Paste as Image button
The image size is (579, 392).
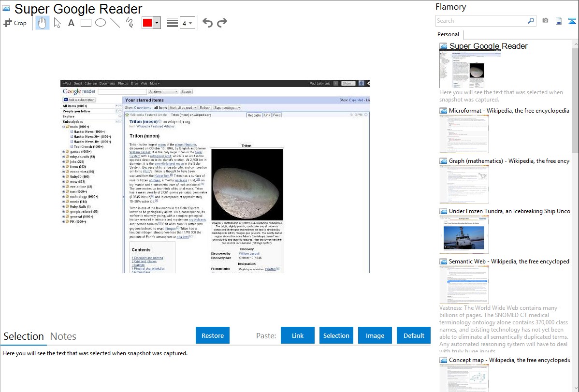(375, 335)
